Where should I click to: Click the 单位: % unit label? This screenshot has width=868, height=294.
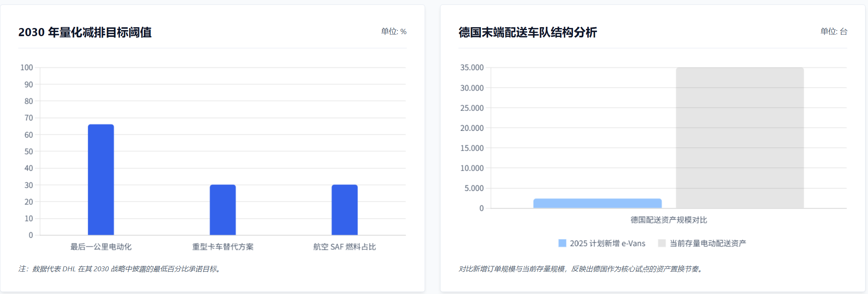coord(393,31)
